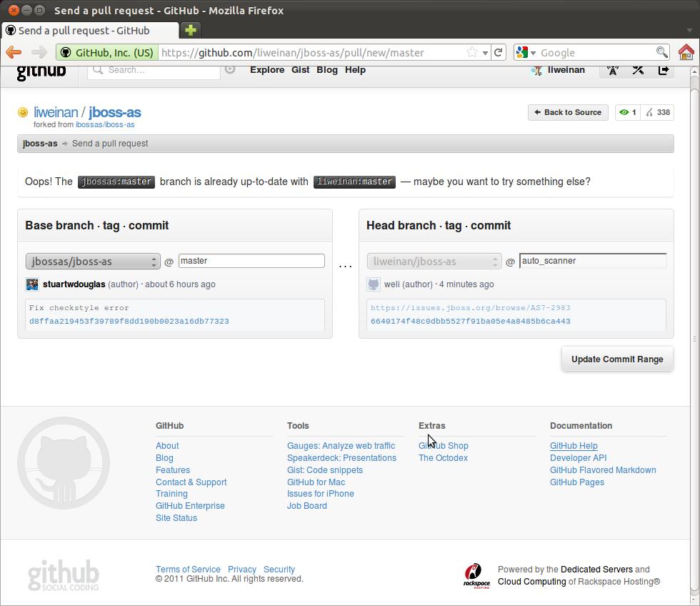
Task: Open The Octodex link
Action: click(444, 458)
